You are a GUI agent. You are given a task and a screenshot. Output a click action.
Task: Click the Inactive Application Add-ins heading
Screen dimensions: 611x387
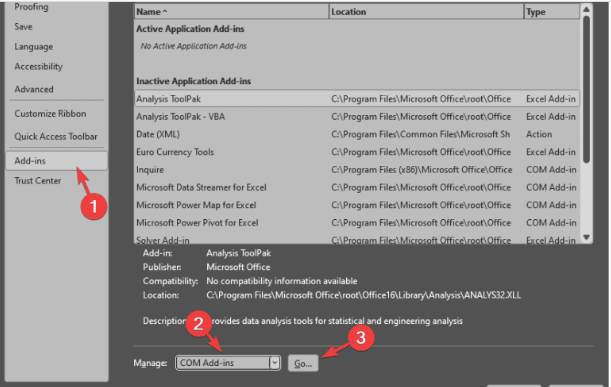click(193, 81)
